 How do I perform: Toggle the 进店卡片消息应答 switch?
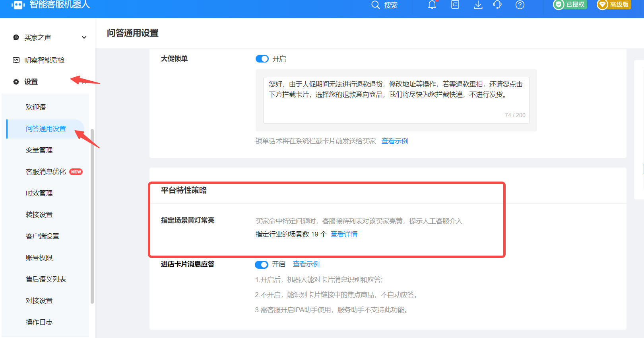262,265
